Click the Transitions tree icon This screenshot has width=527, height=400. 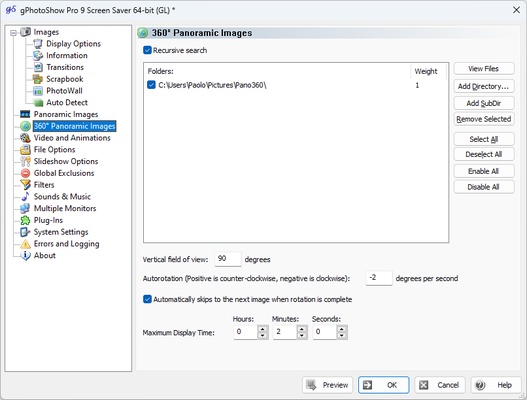[38, 67]
